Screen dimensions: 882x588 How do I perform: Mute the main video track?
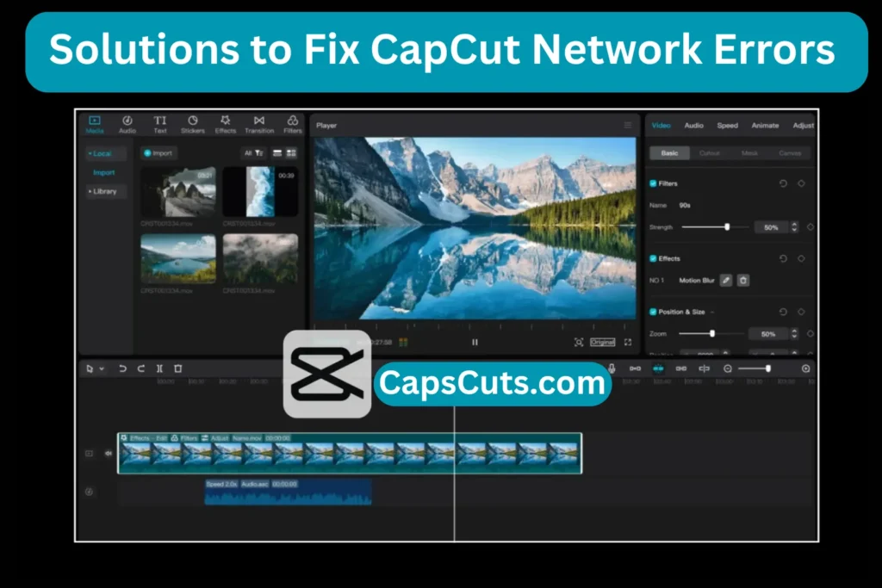pyautogui.click(x=109, y=453)
